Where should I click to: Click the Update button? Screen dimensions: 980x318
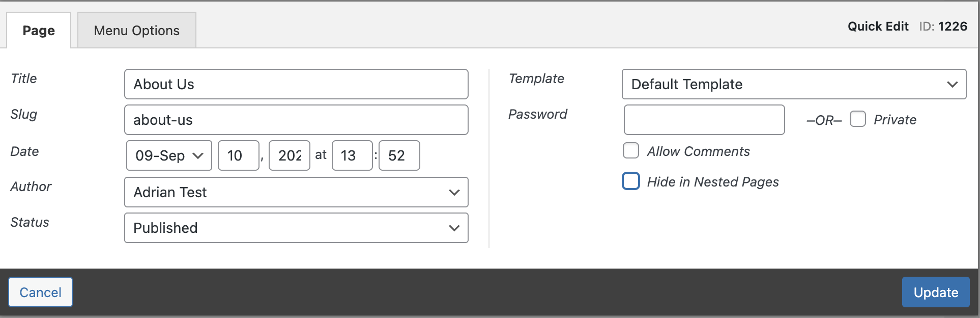point(935,292)
